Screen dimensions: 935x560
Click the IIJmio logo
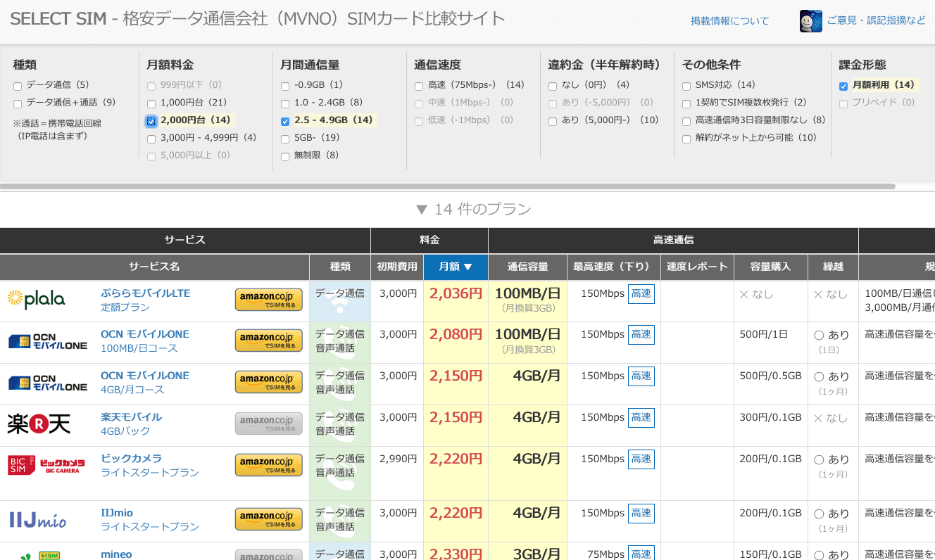pos(38,520)
